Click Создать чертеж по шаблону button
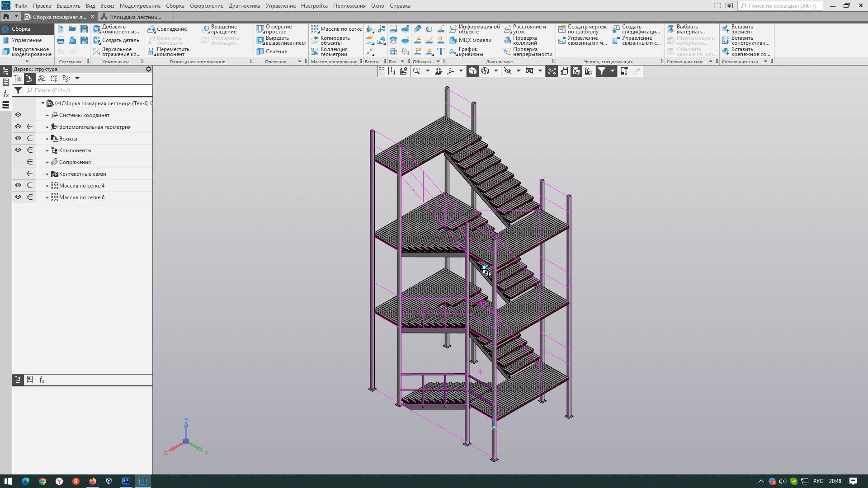 pyautogui.click(x=582, y=29)
